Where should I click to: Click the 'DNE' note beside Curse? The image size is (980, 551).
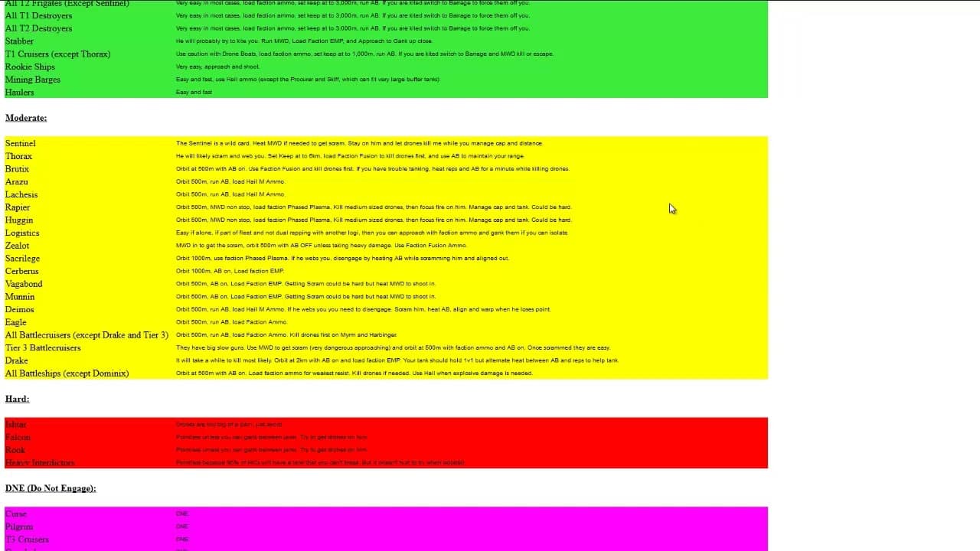[x=182, y=514]
